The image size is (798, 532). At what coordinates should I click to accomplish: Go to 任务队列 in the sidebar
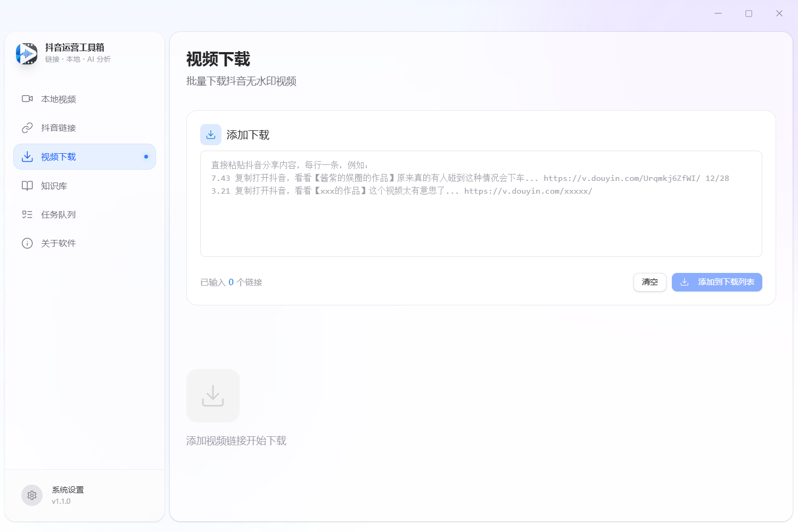(x=59, y=214)
